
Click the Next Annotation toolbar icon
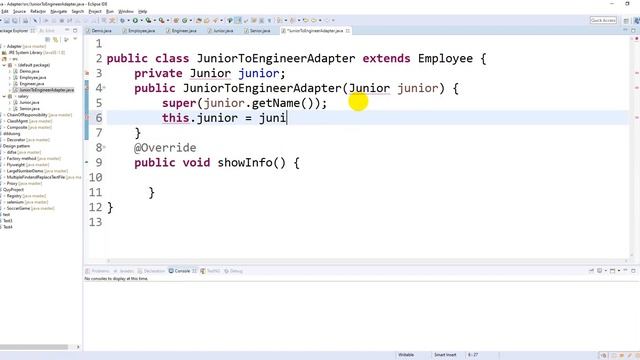(280, 20)
